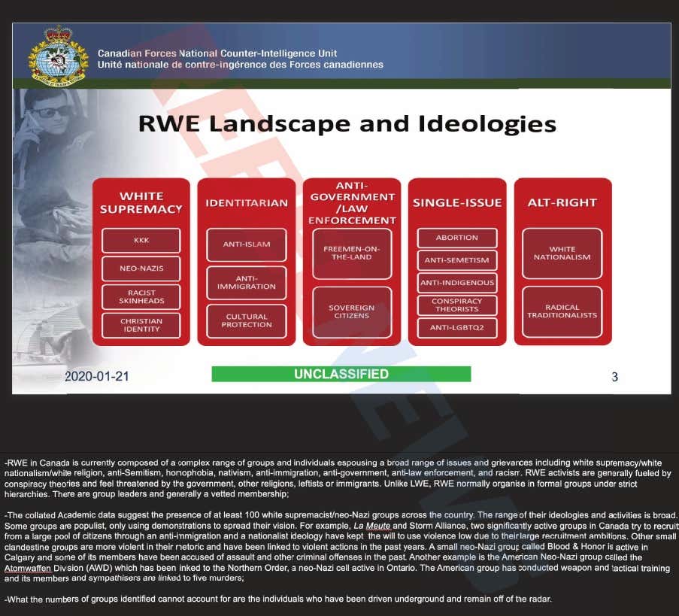
Task: Select the 'SINGLE-ISSUE' column heading
Action: [x=457, y=203]
